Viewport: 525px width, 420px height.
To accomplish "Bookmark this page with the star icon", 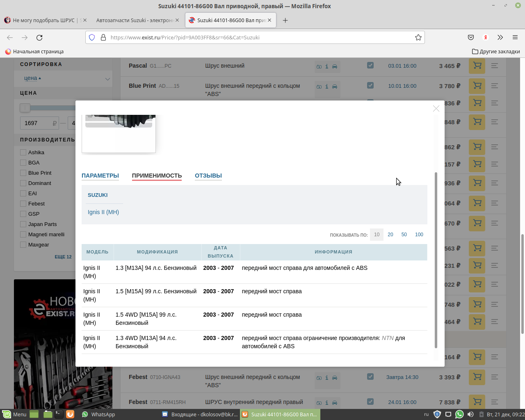I will click(418, 37).
